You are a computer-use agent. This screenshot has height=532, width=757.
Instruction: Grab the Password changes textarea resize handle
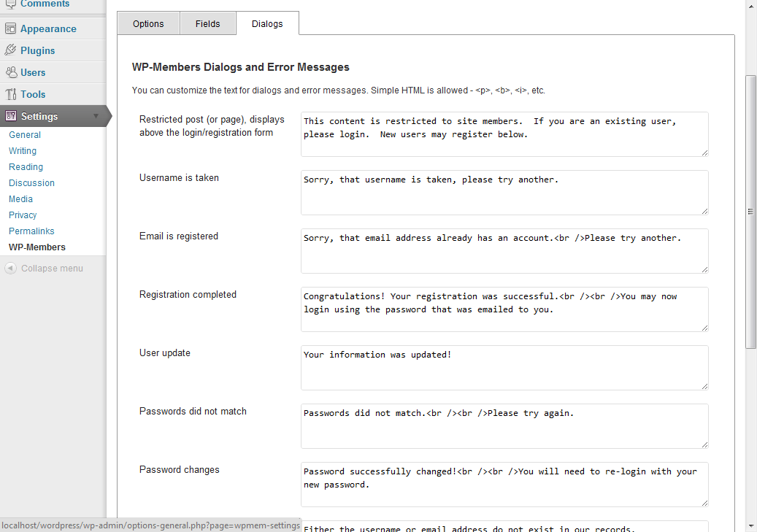coord(705,504)
